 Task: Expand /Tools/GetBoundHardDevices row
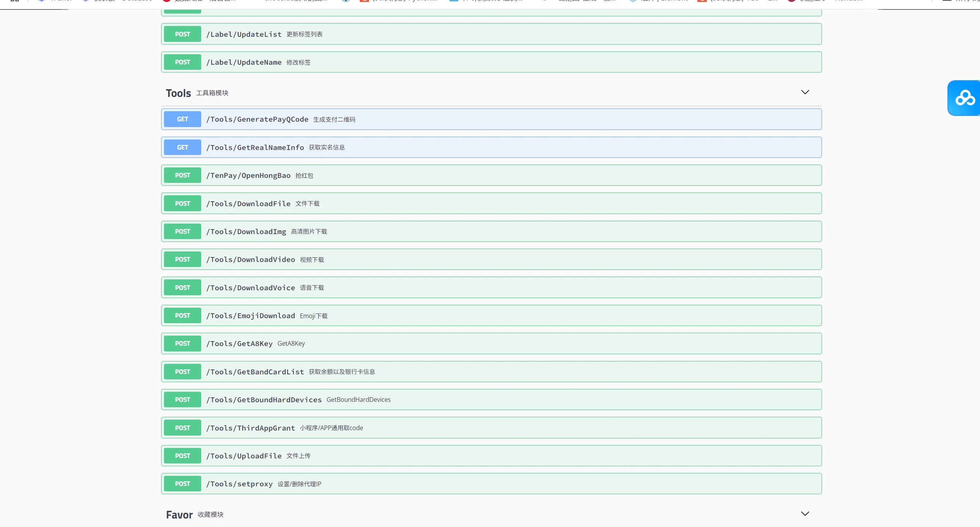pyautogui.click(x=264, y=400)
